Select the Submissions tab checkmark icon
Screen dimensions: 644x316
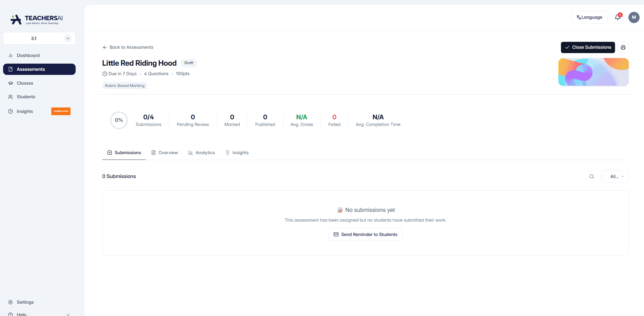click(109, 152)
